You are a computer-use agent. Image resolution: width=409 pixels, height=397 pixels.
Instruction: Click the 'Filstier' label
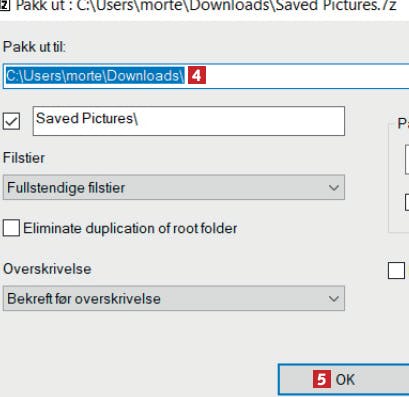pos(24,158)
